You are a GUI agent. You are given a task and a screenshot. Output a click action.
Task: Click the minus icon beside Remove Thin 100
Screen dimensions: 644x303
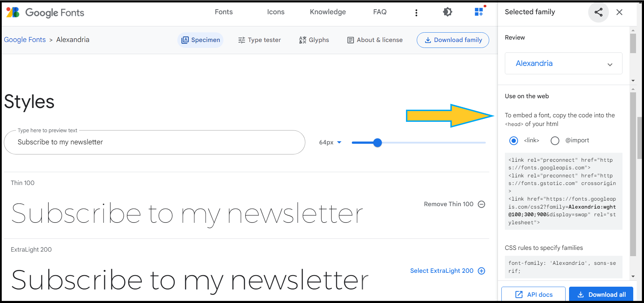481,204
